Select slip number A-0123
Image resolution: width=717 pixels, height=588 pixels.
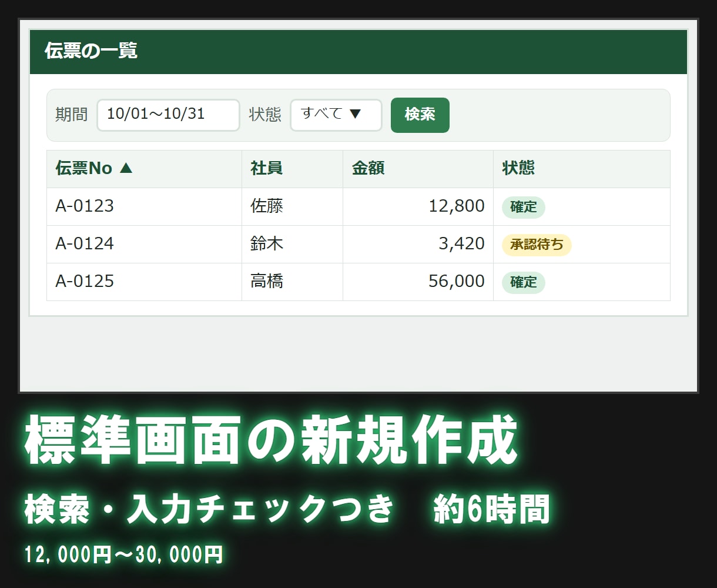pyautogui.click(x=85, y=206)
